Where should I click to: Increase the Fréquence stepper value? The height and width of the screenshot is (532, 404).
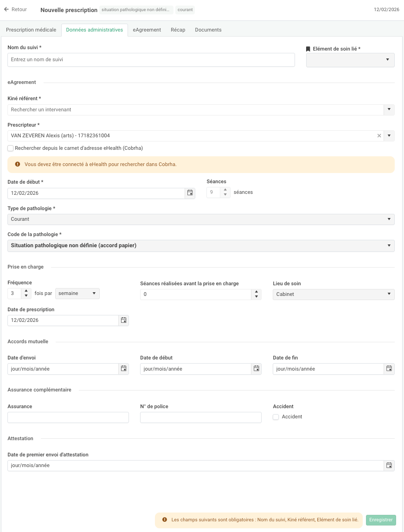tap(26, 291)
